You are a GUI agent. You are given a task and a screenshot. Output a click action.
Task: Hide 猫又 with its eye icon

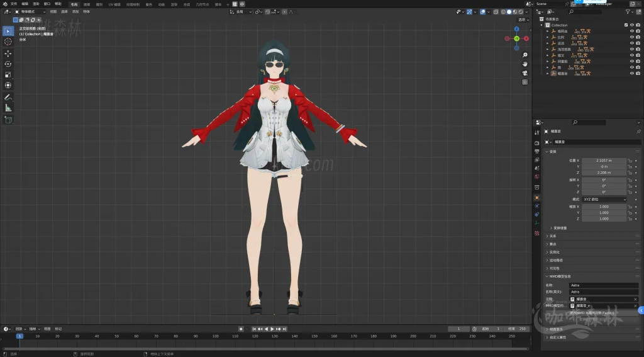coord(631,55)
